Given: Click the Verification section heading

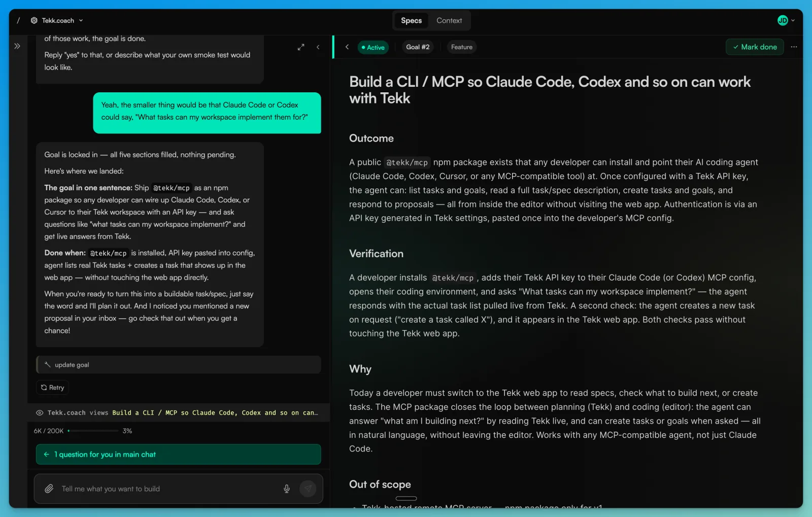Looking at the screenshot, I should coord(376,254).
